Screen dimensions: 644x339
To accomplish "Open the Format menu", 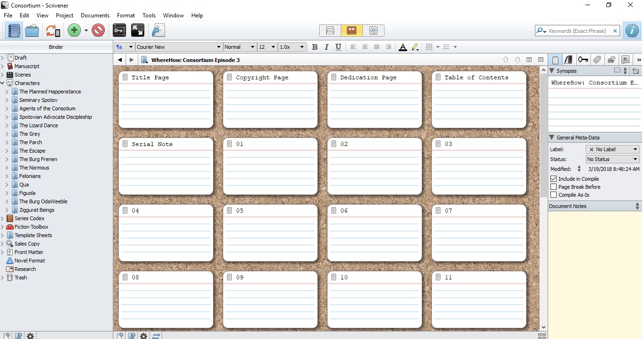I will click(x=126, y=15).
